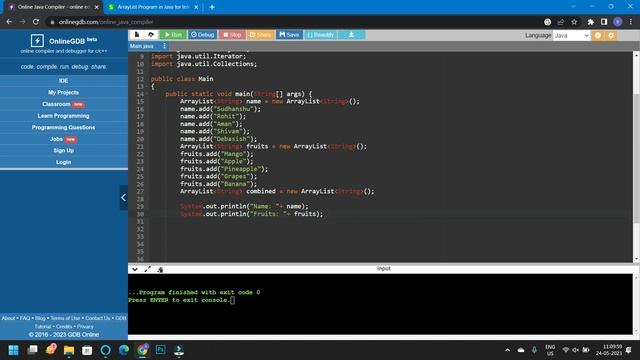The width and height of the screenshot is (640, 360).
Task: Click the info icon next to Language
Action: pyautogui.click(x=598, y=36)
